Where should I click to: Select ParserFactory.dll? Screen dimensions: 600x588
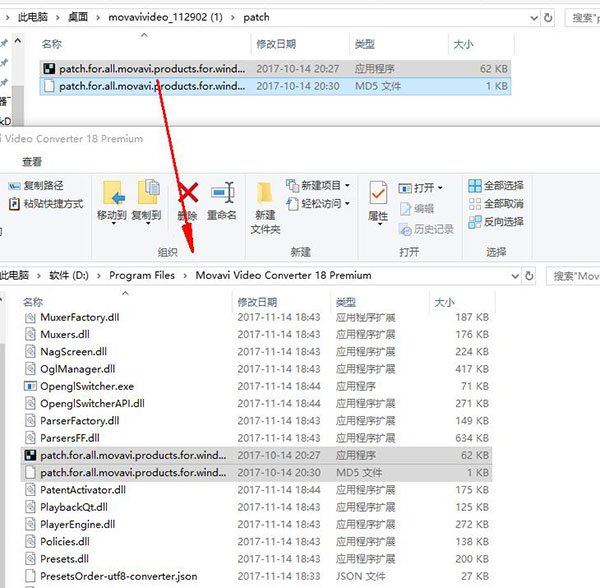256,421
